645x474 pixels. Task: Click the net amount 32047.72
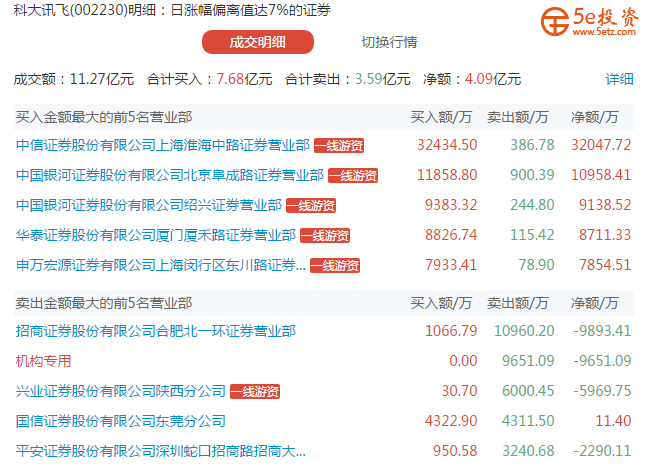(601, 145)
